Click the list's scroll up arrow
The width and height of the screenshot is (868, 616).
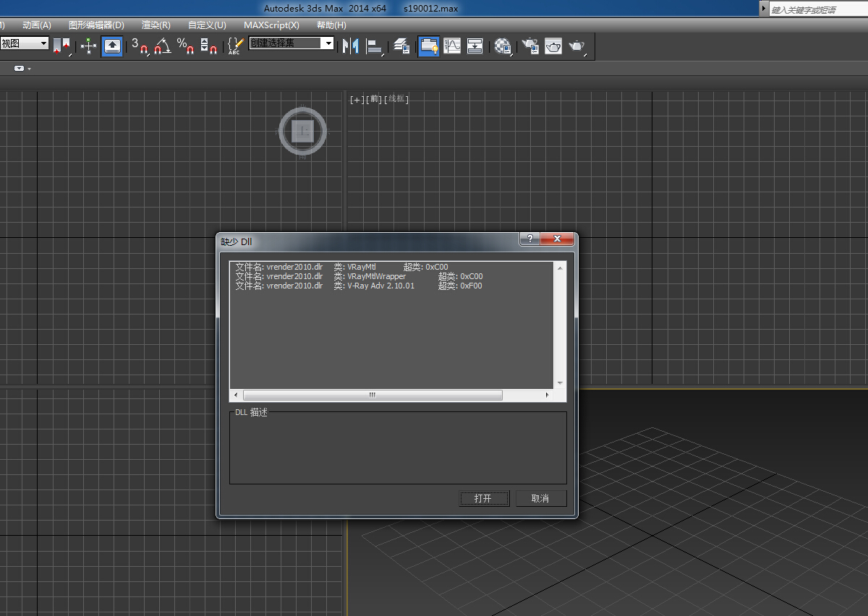(x=560, y=268)
